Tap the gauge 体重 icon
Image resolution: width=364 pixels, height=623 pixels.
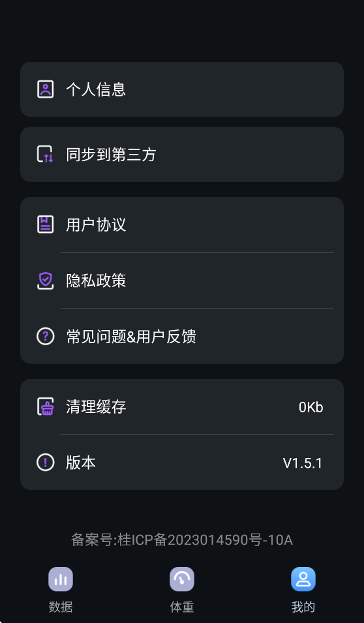click(x=182, y=579)
